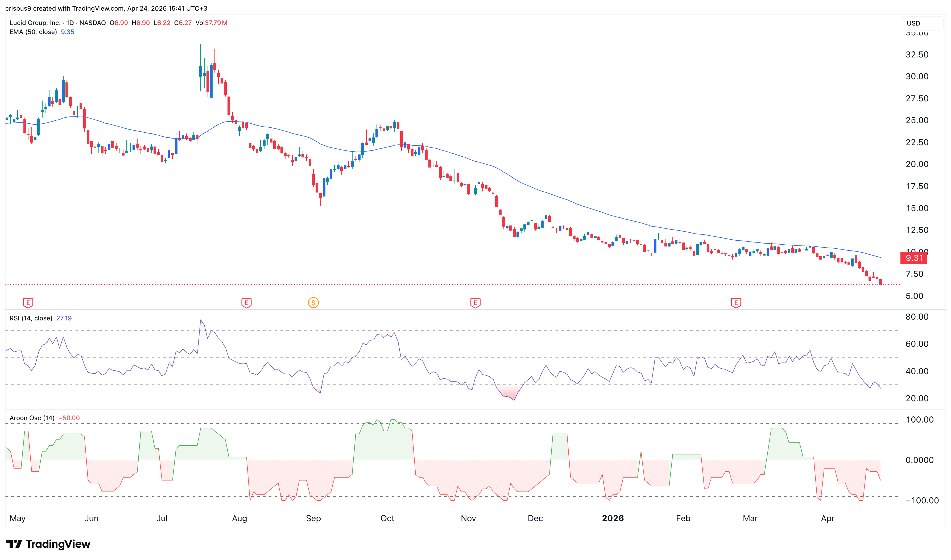Click the 1D interval label in the legend
This screenshot has height=560, width=951.
click(x=70, y=23)
